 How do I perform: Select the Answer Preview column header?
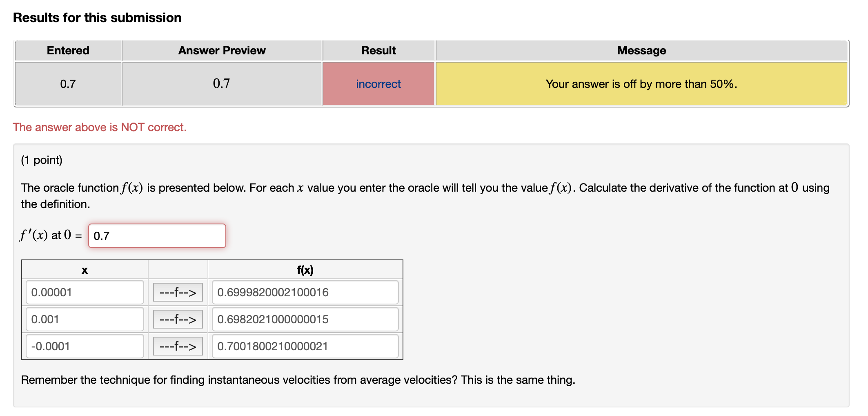point(222,50)
